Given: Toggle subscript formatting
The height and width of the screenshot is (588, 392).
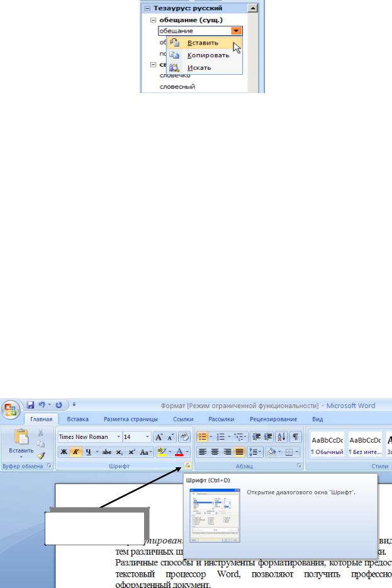Looking at the screenshot, I should tap(120, 452).
